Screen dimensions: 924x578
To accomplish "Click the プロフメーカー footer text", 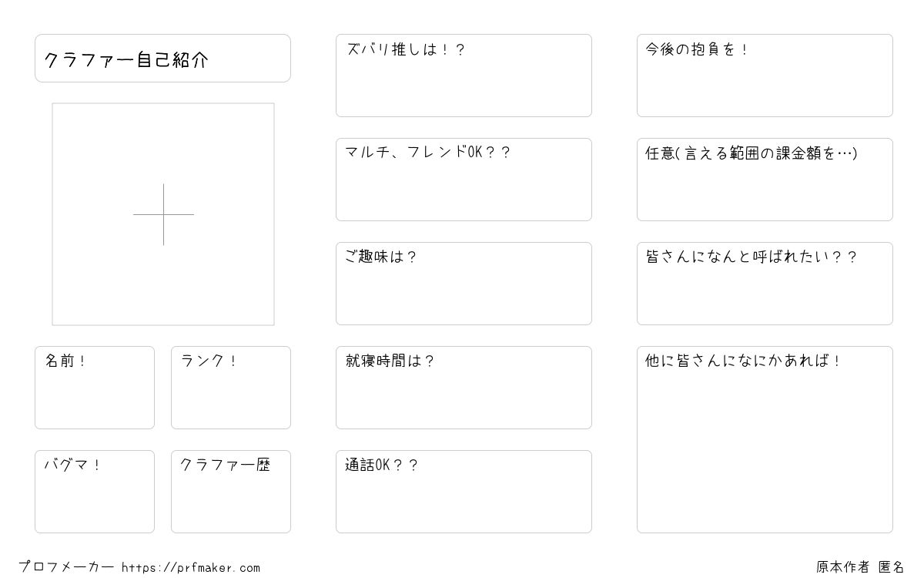I will [x=66, y=567].
